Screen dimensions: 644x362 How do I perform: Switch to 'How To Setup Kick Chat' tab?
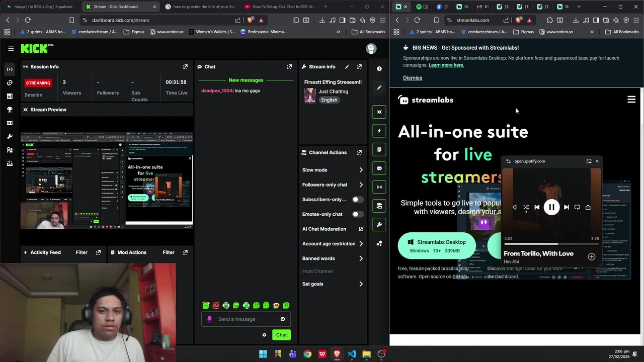279,7
